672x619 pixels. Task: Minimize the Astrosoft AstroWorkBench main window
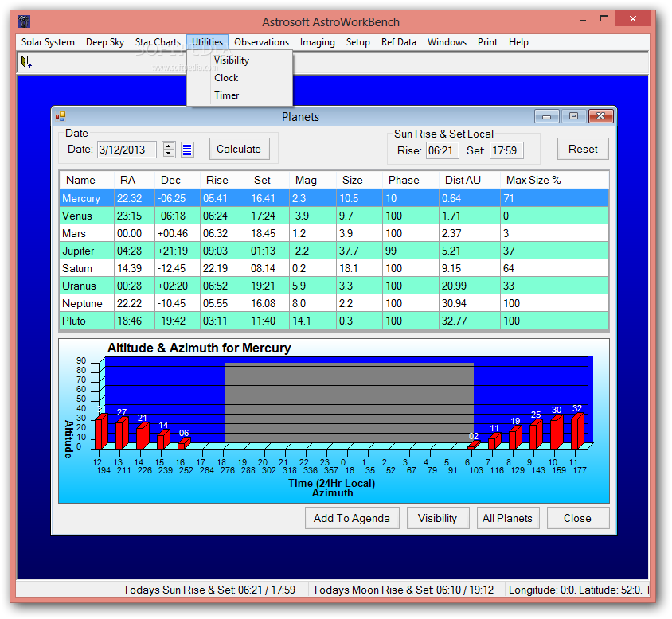click(583, 19)
